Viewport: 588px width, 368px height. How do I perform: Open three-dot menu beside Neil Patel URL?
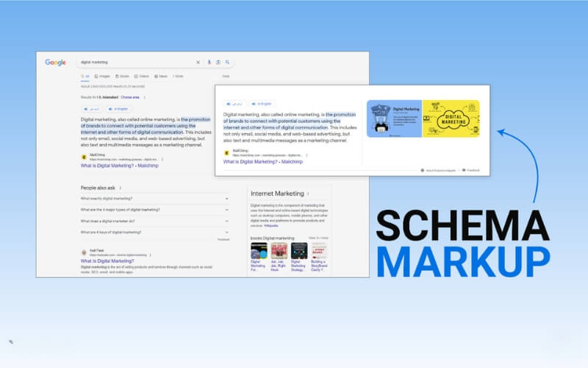coord(151,255)
